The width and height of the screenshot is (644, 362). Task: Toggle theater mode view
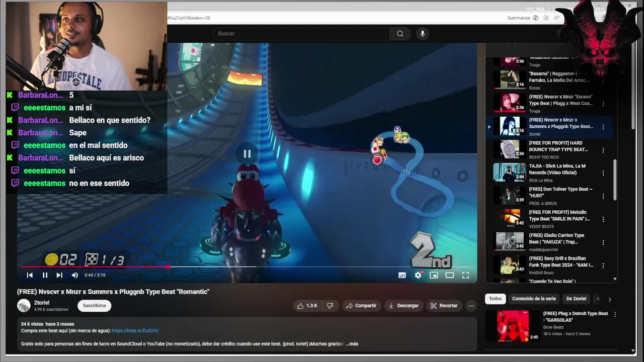click(x=450, y=275)
